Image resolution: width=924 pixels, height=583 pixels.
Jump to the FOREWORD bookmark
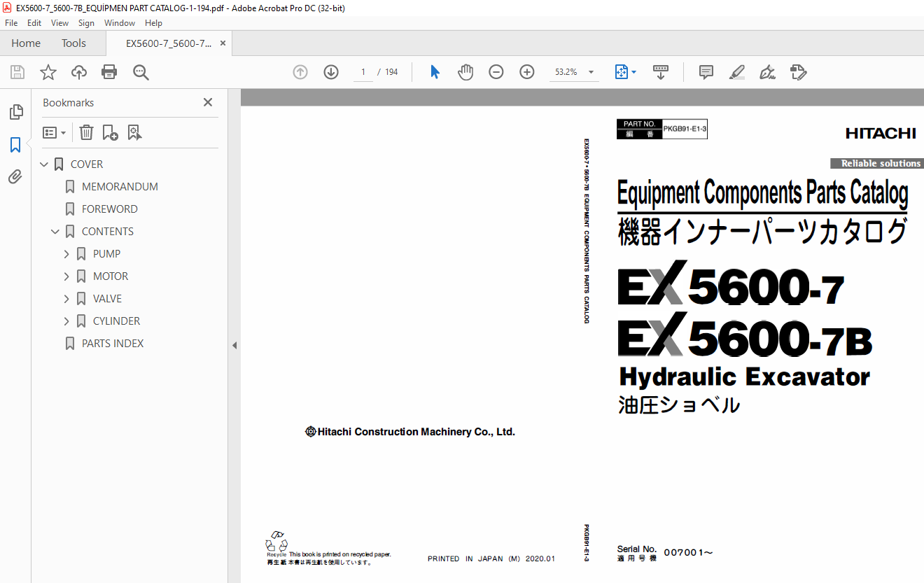point(110,209)
